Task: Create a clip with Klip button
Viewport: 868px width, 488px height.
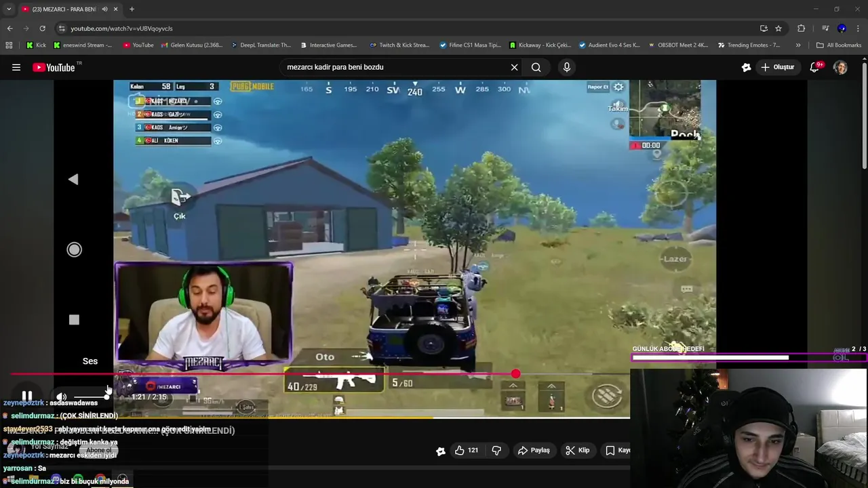Action: click(577, 450)
